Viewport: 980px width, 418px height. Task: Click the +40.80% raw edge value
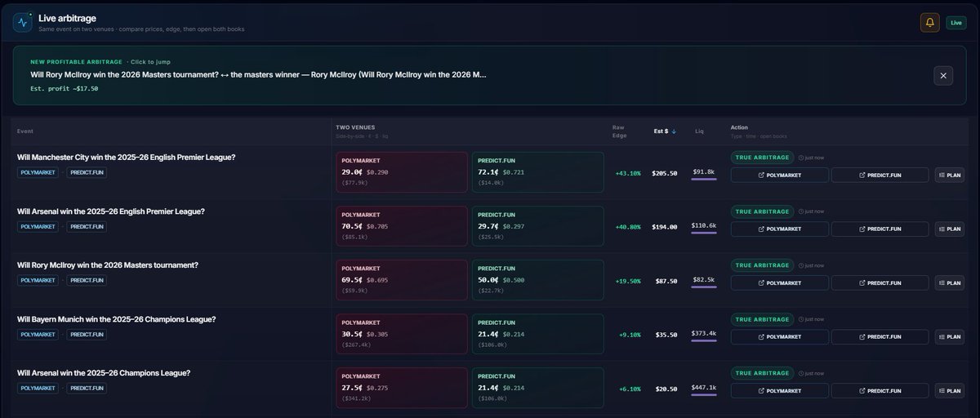(628, 227)
